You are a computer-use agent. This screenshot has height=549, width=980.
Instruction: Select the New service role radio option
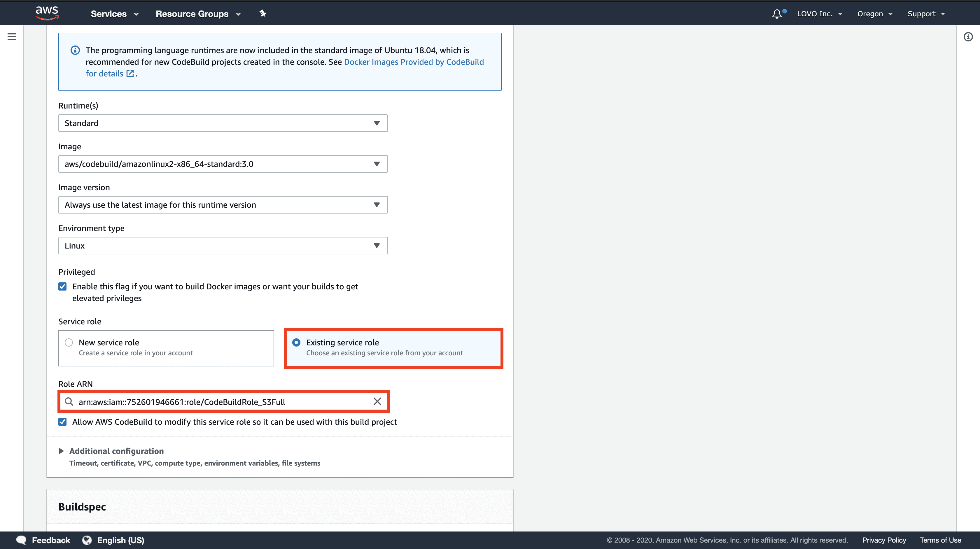[x=69, y=342]
